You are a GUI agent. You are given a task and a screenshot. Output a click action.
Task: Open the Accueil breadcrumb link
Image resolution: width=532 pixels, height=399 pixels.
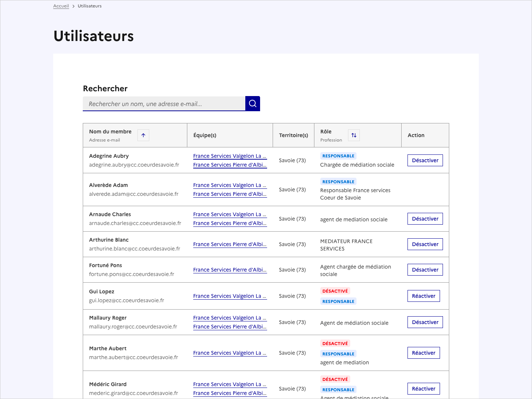[61, 6]
